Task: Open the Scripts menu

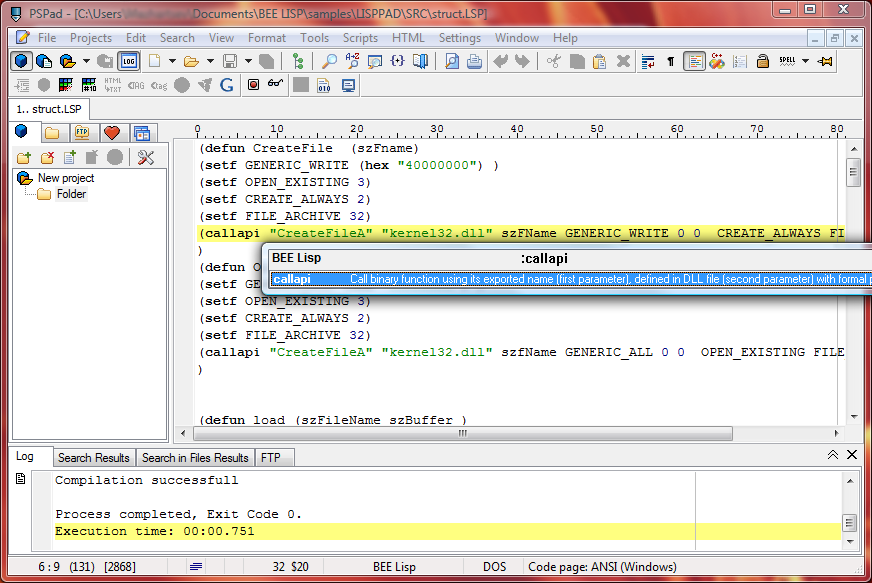Action: pos(360,38)
